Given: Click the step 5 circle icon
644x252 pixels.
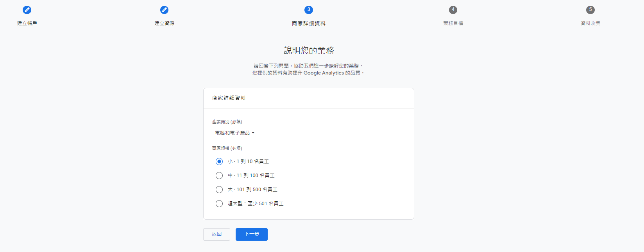Looking at the screenshot, I should [590, 10].
